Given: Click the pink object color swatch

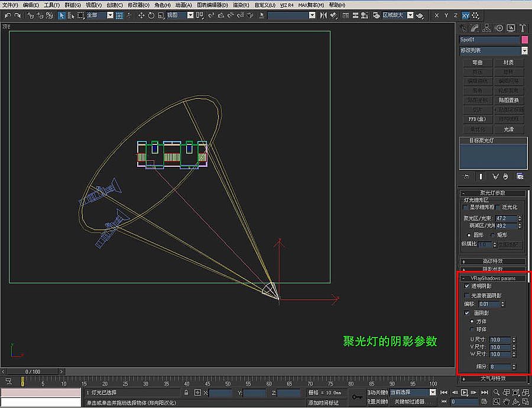Looking at the screenshot, I should [x=524, y=40].
